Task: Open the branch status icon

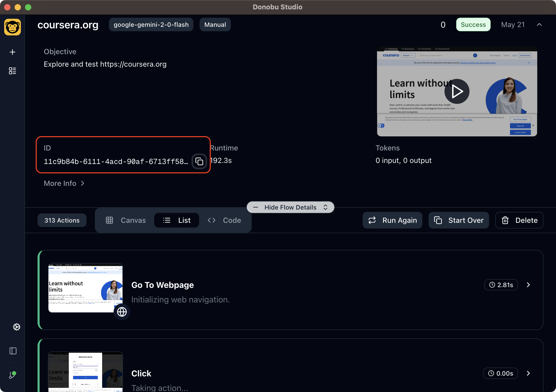Action: tap(13, 375)
